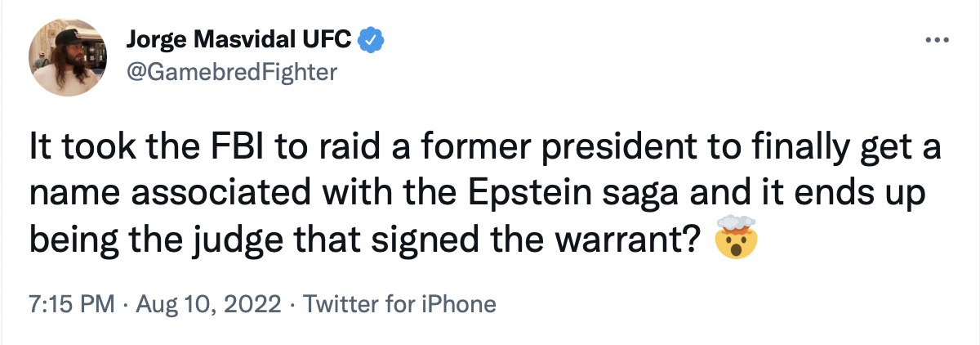This screenshot has height=345, width=980.
Task: Open the three-dot more options menu
Action: click(x=937, y=39)
